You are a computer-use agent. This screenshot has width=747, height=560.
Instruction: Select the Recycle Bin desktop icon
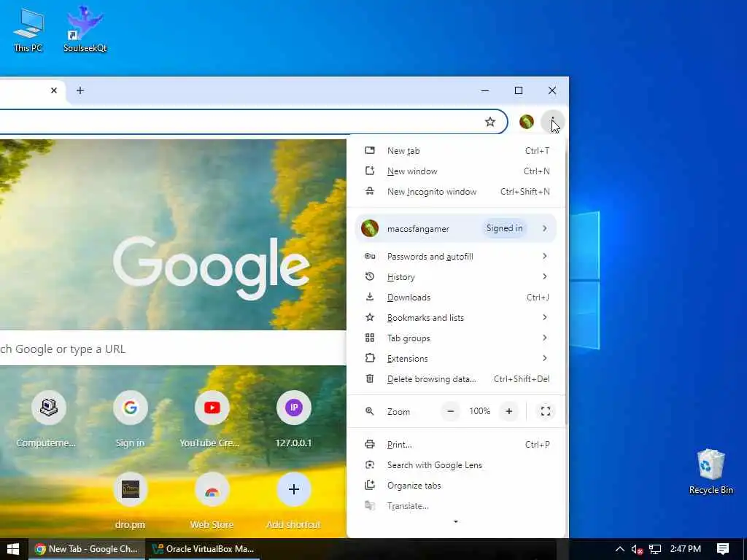pos(711,472)
